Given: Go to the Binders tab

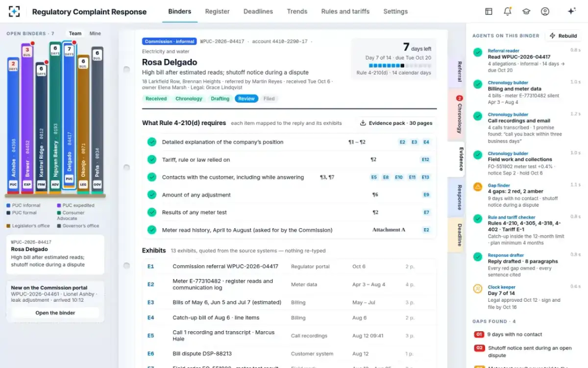Looking at the screenshot, I should coord(180,11).
